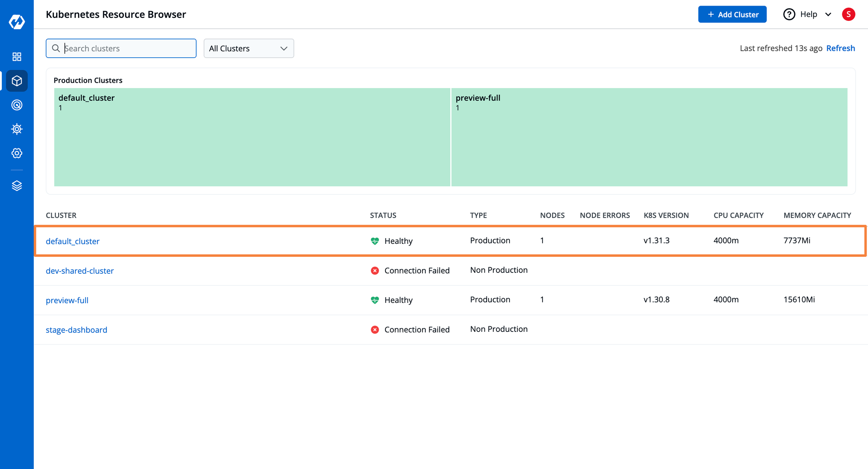Open the dev-shared-cluster details

click(80, 270)
